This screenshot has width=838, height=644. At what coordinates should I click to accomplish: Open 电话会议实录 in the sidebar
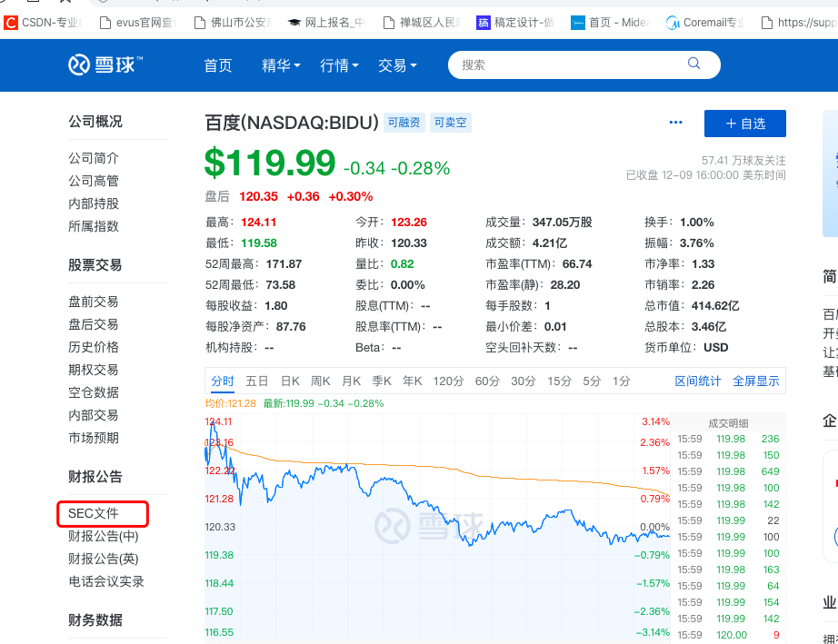click(106, 581)
